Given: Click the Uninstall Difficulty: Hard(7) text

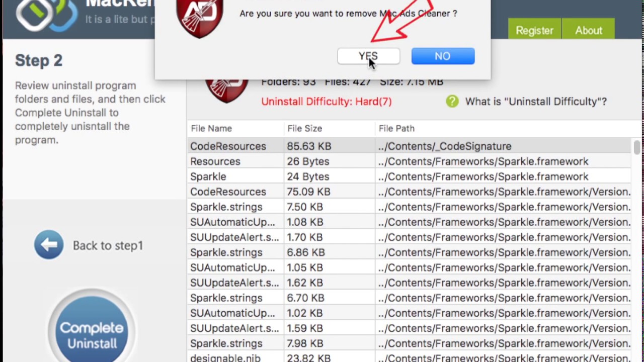Looking at the screenshot, I should [x=326, y=102].
